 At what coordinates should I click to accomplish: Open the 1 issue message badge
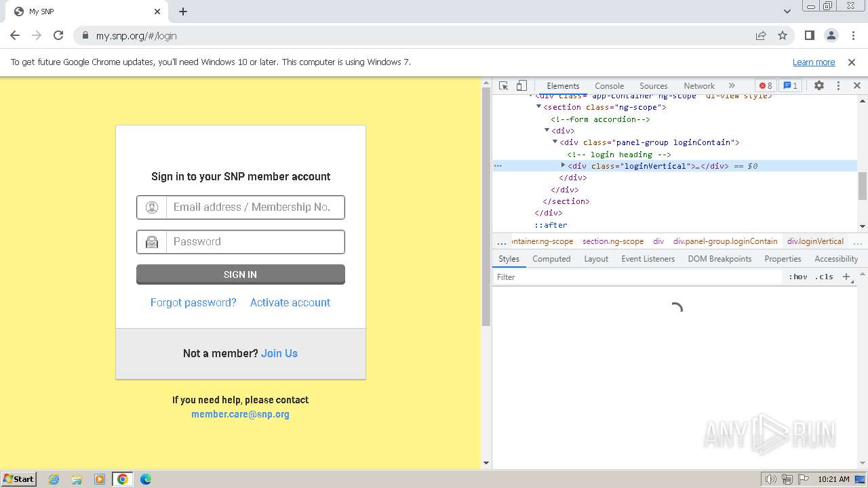(790, 86)
